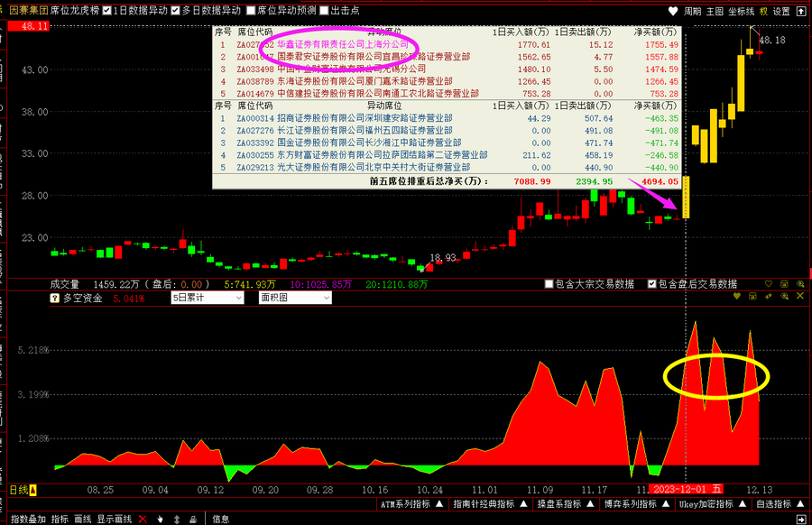
Task: Open the 周期 menu
Action: point(692,12)
